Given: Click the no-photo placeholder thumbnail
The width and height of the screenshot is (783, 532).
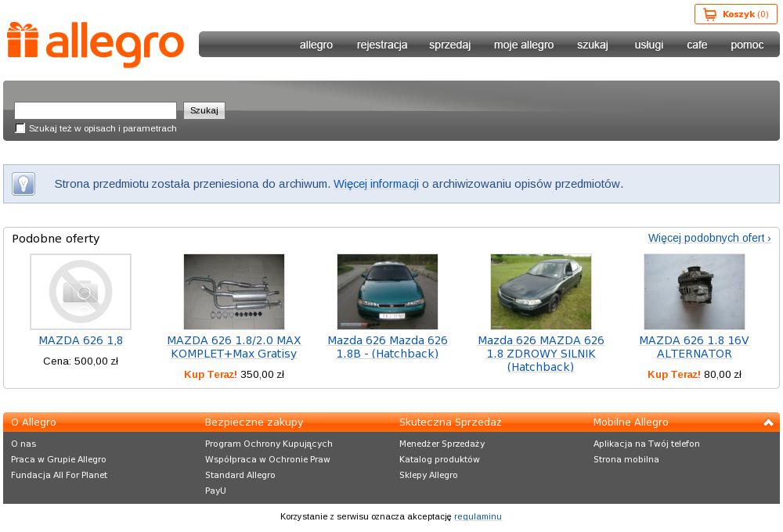Looking at the screenshot, I should tap(81, 292).
